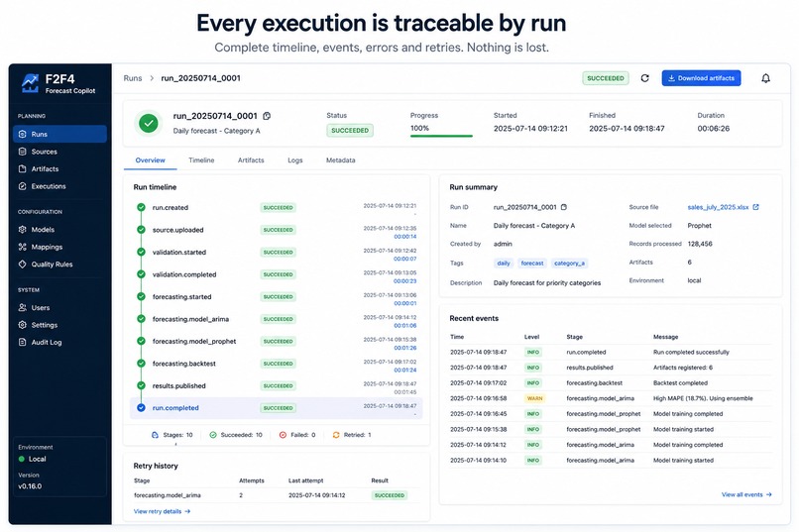Open the Metadata tab
799x532 pixels.
[340, 160]
